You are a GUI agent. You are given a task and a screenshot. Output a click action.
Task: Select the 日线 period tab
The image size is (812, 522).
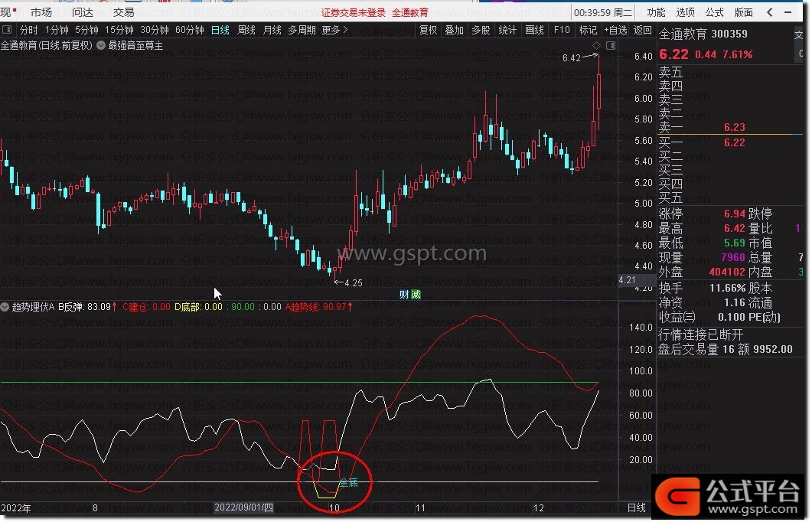pos(220,30)
